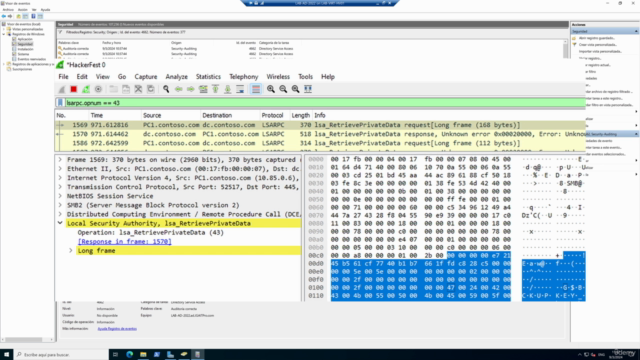Select packet 1569 lsa_RetrievePrivateData request
The image size is (640, 360).
point(320,125)
